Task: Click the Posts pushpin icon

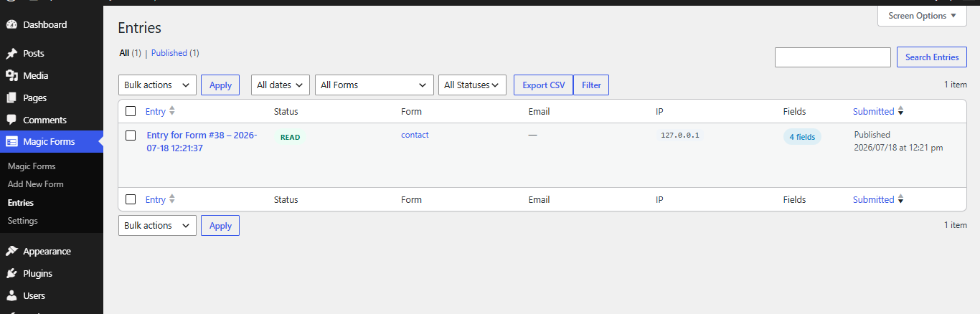Action: click(x=11, y=53)
